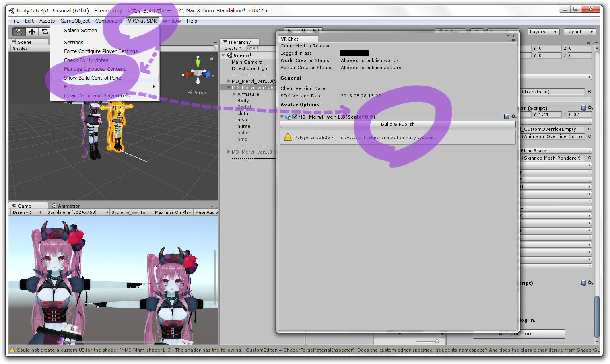
Task: Open the Layout dropdown
Action: 579,32
